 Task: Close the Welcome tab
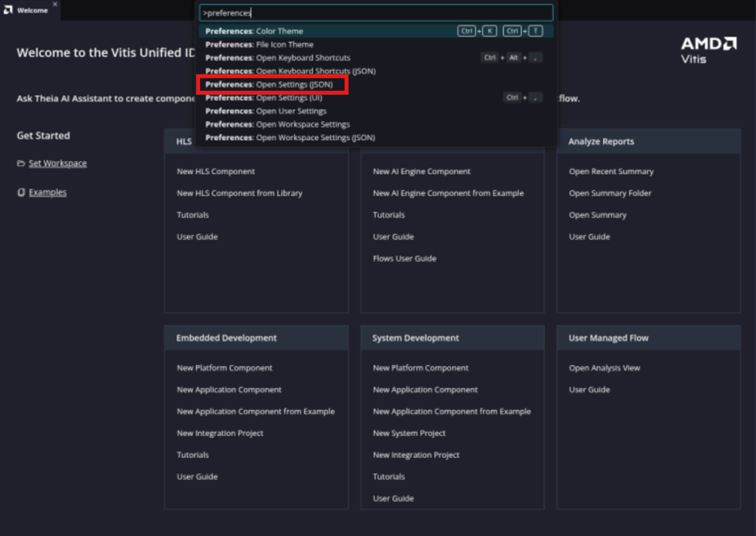[x=55, y=4]
